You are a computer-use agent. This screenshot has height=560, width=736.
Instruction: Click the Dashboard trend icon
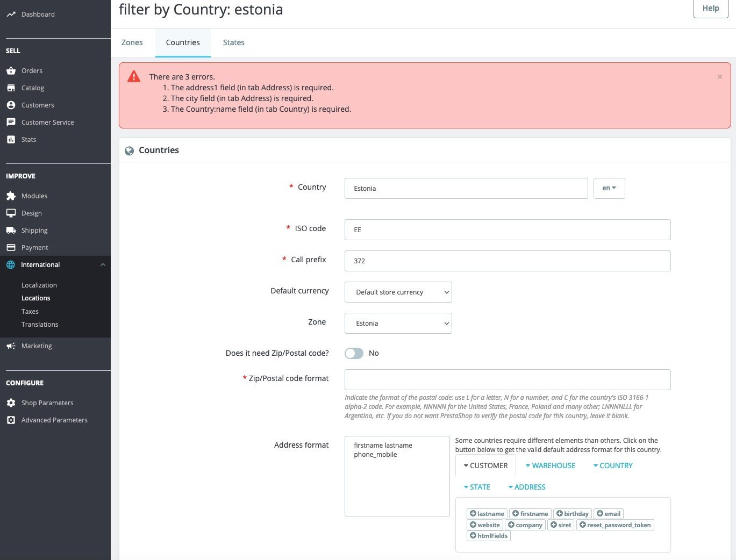[11, 15]
